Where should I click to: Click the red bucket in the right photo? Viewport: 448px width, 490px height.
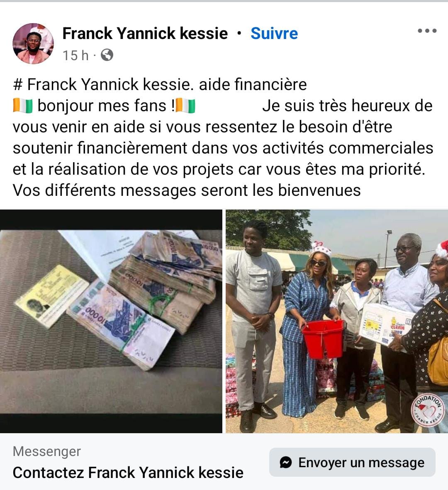(x=324, y=339)
